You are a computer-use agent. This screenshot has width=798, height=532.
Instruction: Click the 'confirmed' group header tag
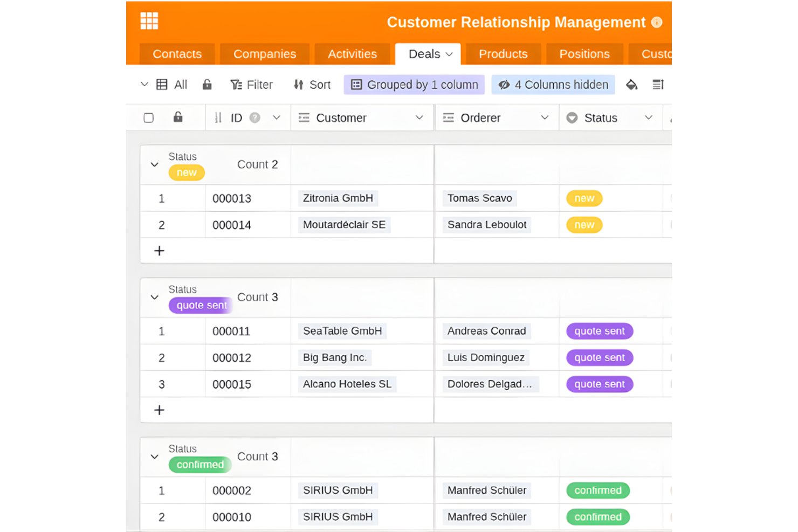200,465
